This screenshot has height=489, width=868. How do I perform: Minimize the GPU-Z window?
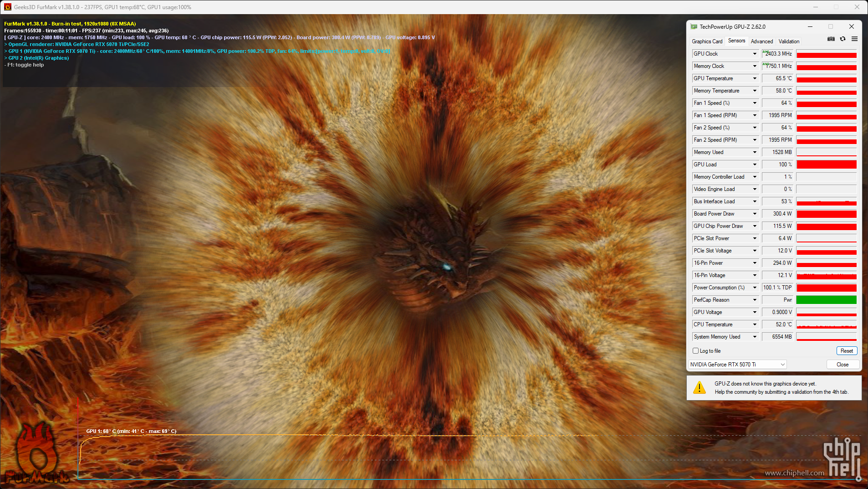pos(810,27)
